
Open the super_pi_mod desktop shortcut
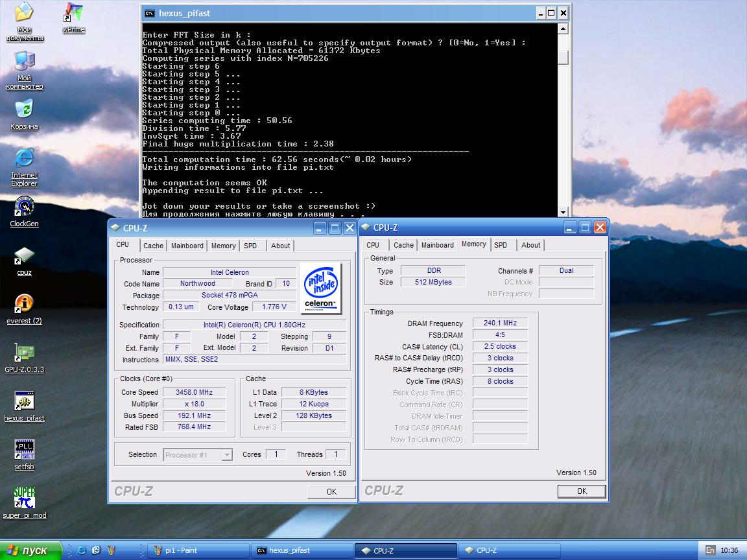(x=24, y=504)
